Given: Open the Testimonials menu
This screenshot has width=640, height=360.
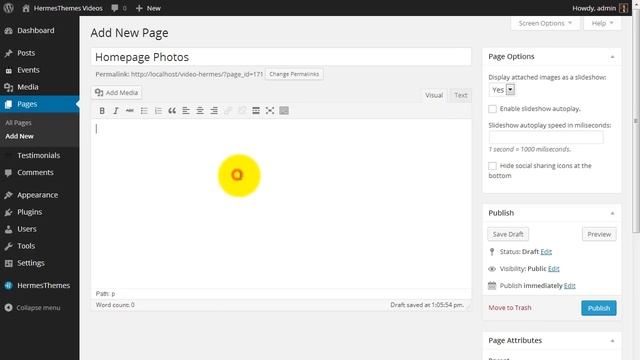Looking at the screenshot, I should tap(40, 156).
